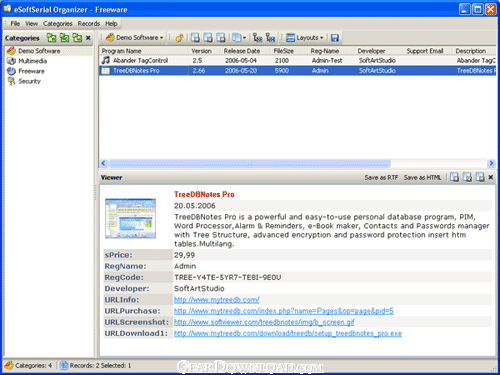
Task: Click the columns view icon in the toolbar
Action: pos(236,38)
